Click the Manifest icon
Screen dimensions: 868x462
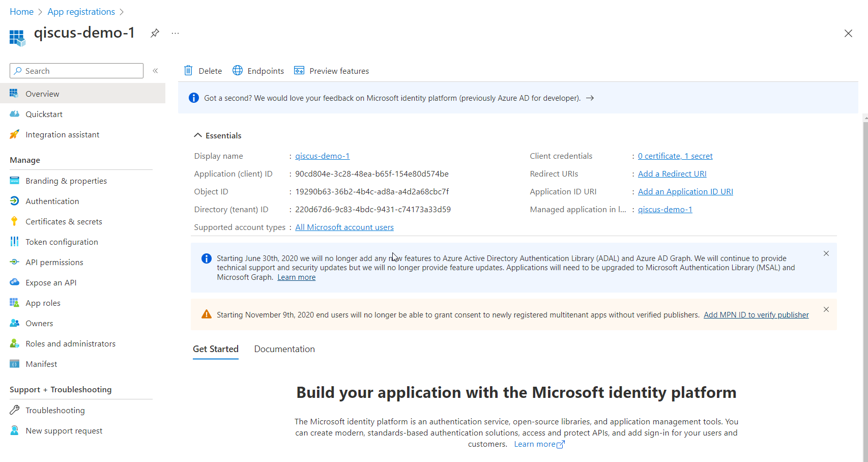coord(14,364)
